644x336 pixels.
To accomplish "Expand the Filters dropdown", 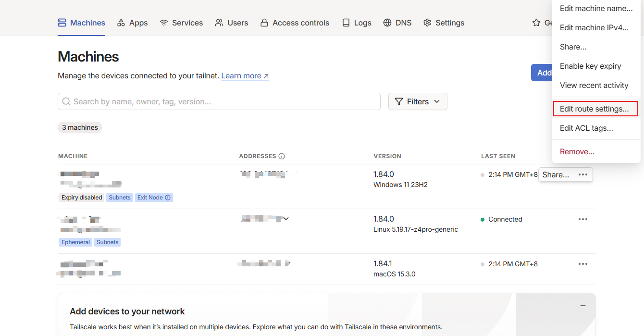I will 418,101.
